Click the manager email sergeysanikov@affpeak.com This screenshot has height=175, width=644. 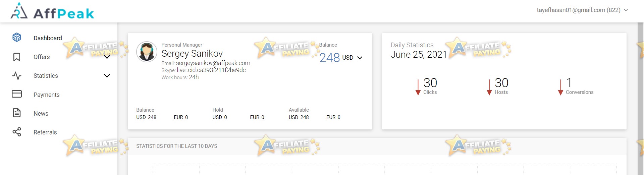coord(213,63)
